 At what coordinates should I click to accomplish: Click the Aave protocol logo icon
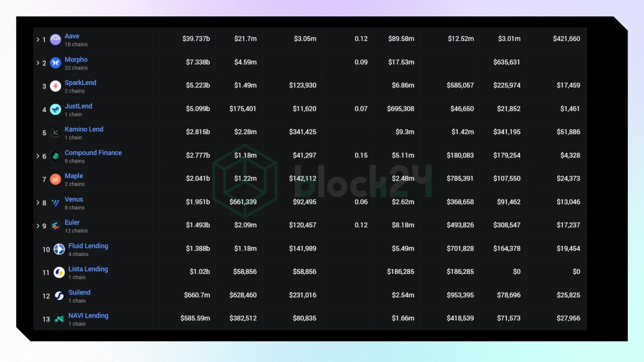pyautogui.click(x=55, y=40)
